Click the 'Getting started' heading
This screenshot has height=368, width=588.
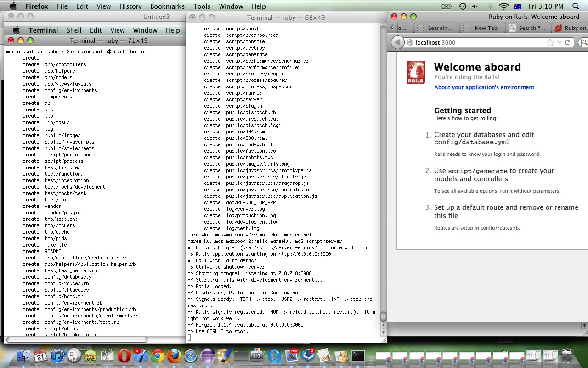point(463,110)
